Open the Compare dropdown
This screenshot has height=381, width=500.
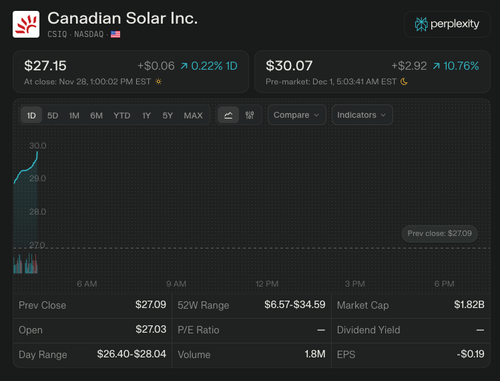[297, 115]
